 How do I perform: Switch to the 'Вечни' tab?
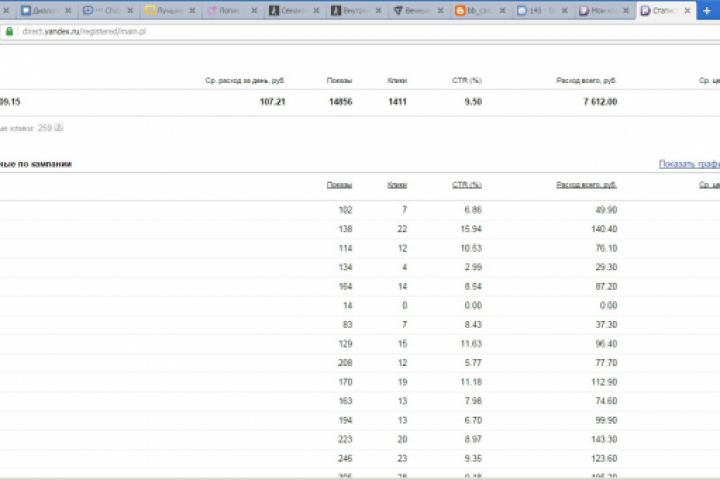coord(417,11)
